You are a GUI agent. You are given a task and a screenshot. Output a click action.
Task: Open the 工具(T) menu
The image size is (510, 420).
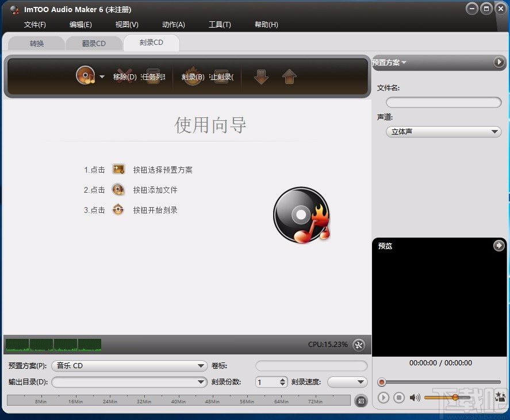click(x=219, y=25)
